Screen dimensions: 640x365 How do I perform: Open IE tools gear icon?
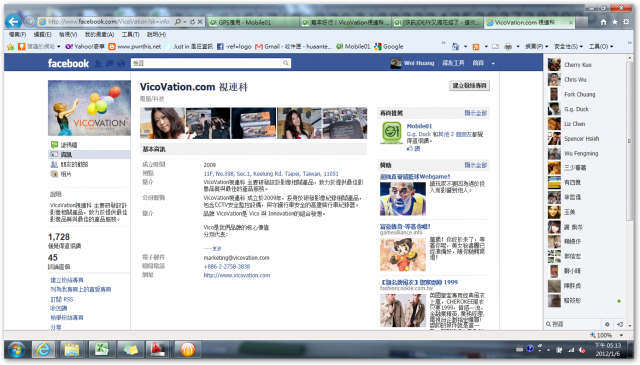(626, 22)
